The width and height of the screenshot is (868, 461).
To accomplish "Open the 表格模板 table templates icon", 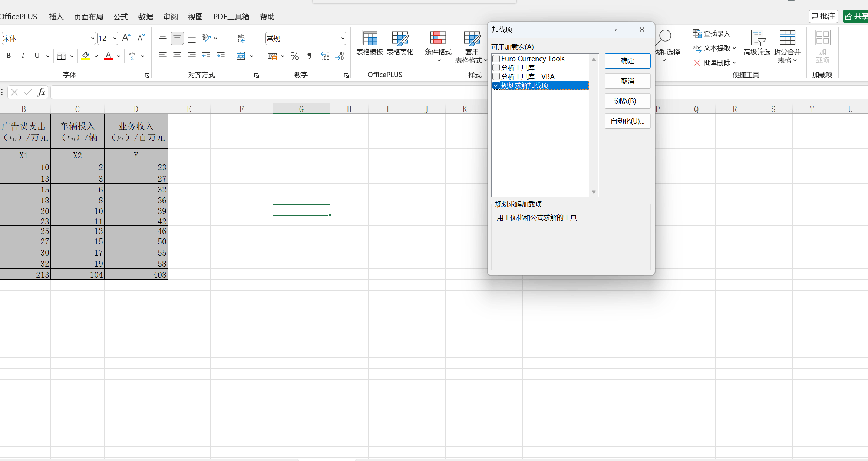I will coord(369,43).
